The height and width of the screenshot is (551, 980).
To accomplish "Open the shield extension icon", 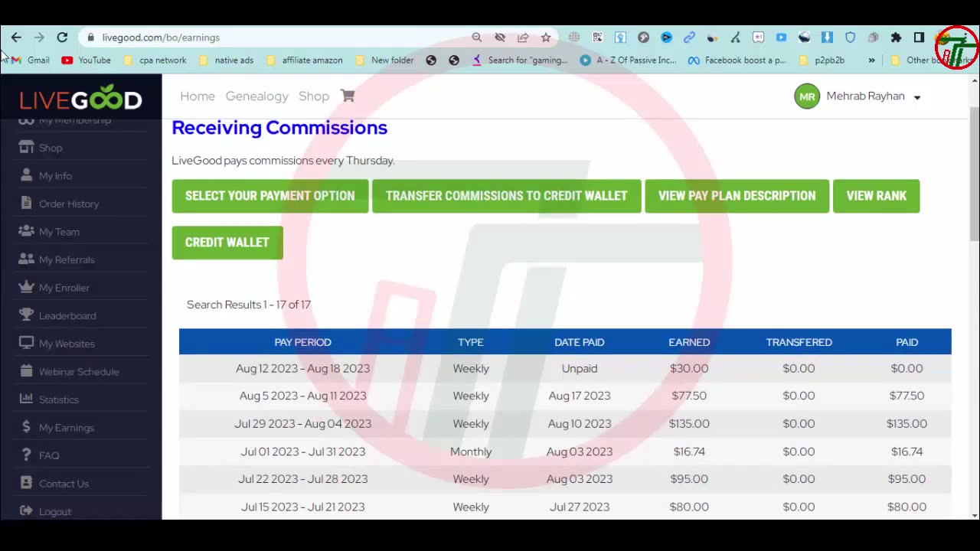I will pos(850,37).
